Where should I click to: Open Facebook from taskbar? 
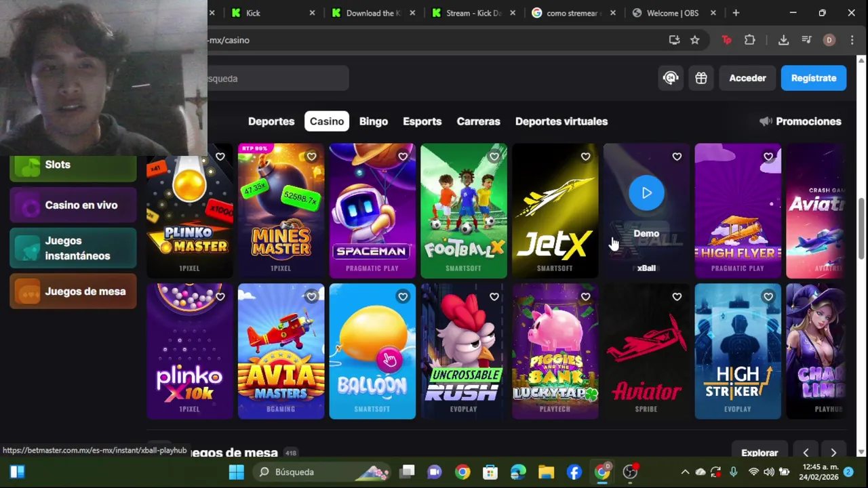click(574, 472)
